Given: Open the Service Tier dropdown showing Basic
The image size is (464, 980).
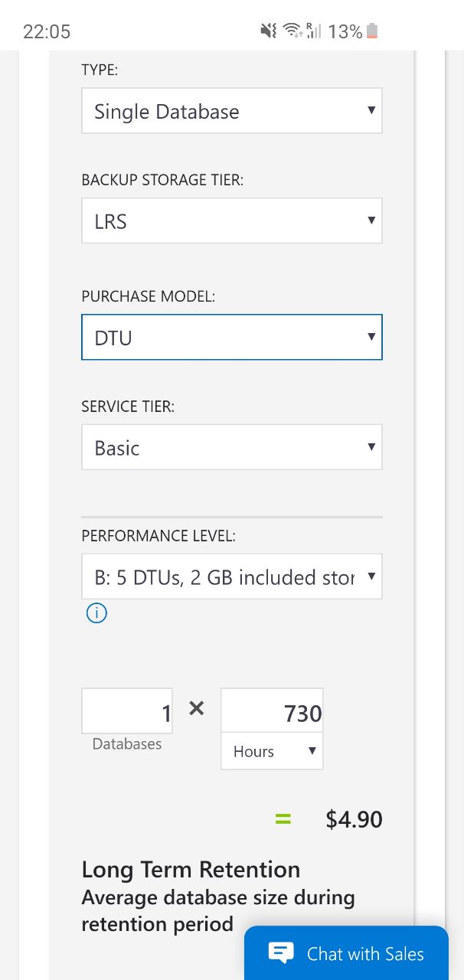Looking at the screenshot, I should pyautogui.click(x=231, y=447).
